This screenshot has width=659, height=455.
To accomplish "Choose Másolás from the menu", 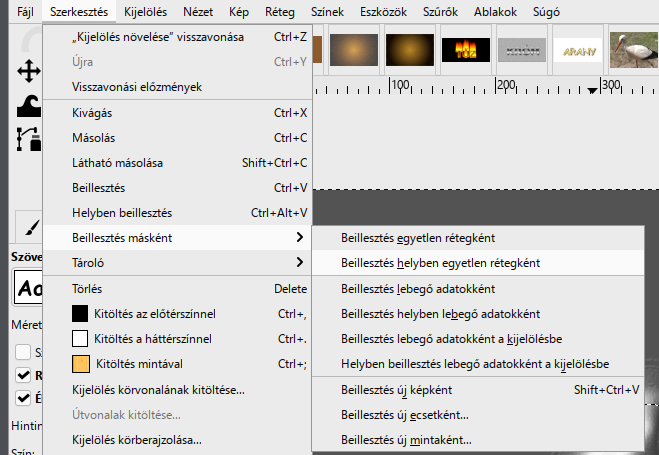I will click(x=177, y=138).
